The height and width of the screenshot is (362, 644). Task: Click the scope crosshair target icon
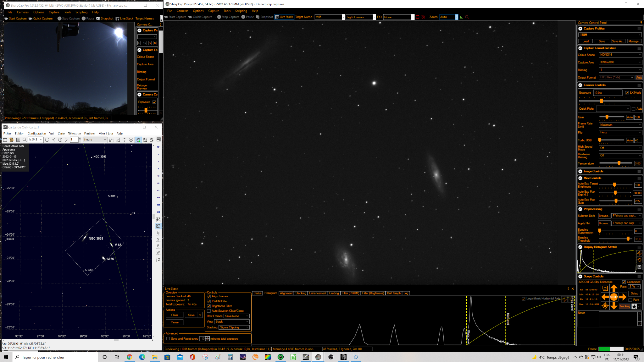(x=605, y=306)
